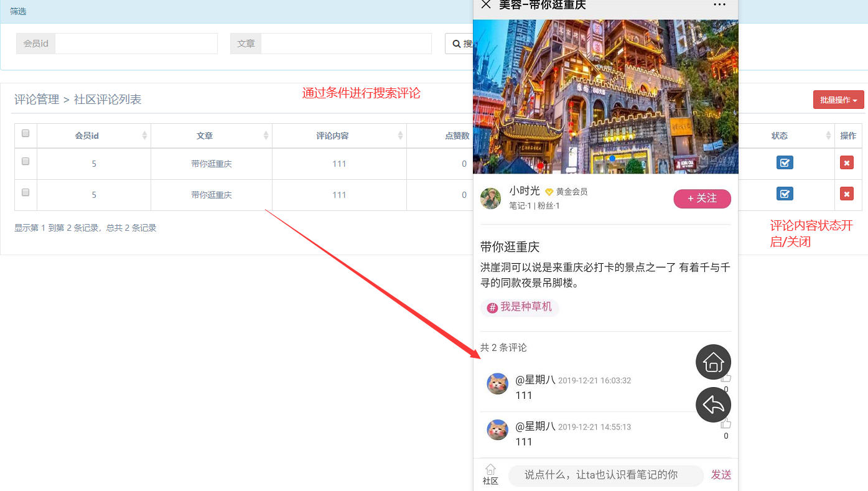Toggle status of the second comment row
The width and height of the screenshot is (868, 491).
(x=785, y=194)
